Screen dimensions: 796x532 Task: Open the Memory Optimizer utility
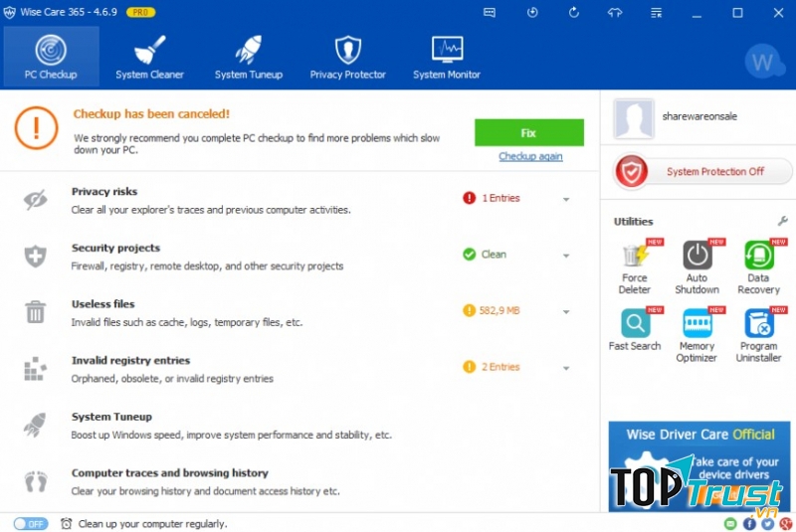point(697,335)
